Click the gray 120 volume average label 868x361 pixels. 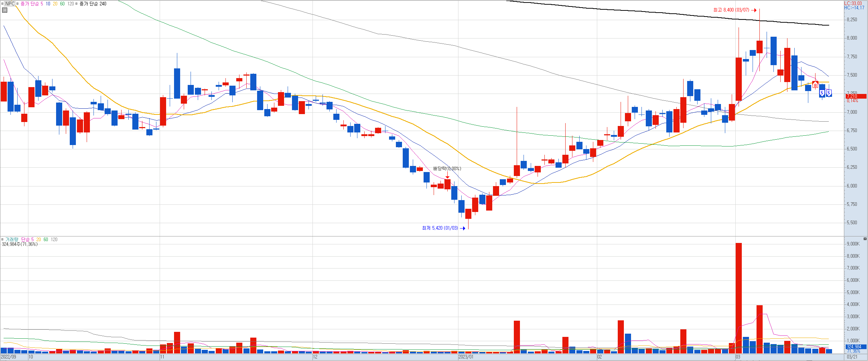click(54, 239)
